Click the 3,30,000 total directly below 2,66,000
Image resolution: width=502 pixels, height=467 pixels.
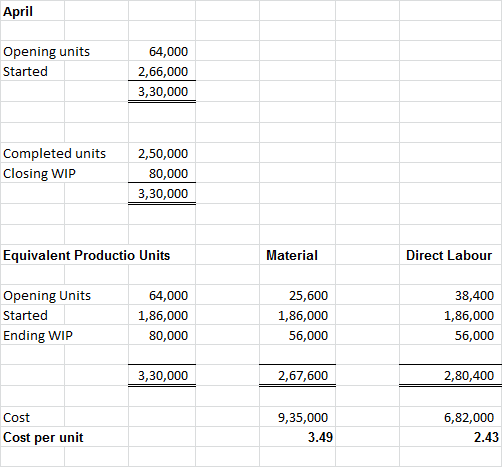[163, 91]
